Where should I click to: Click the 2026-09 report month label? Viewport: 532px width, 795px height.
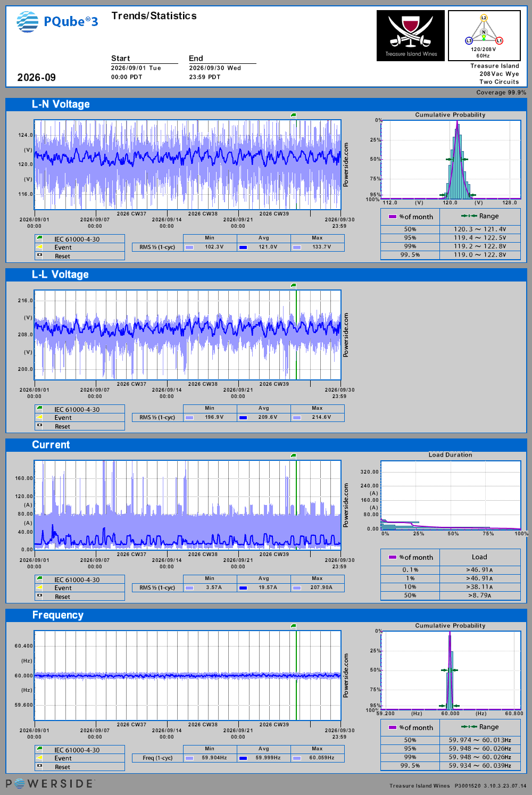pyautogui.click(x=36, y=78)
